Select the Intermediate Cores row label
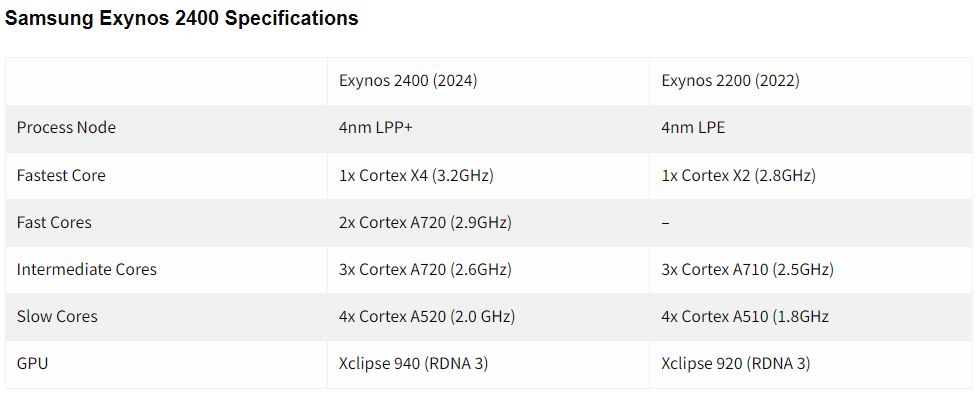The height and width of the screenshot is (400, 980). [x=87, y=269]
